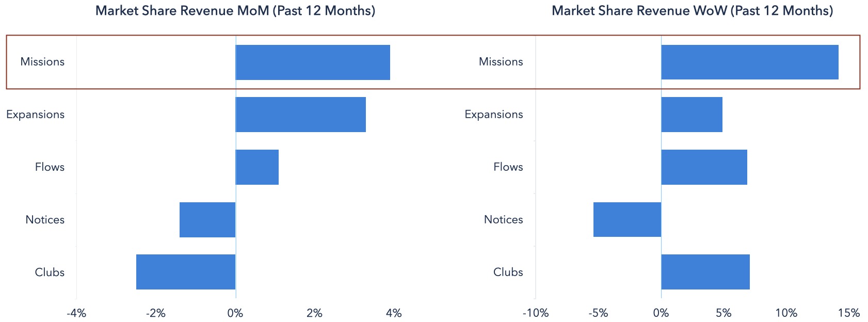Screen dimensions: 868x322
Task: Click the -4% axis tick label
Action: [x=76, y=313]
